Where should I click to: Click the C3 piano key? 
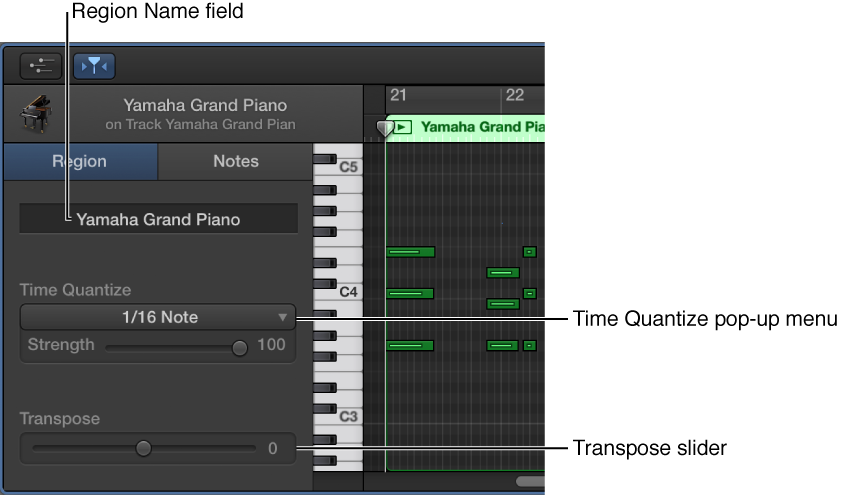(x=348, y=416)
